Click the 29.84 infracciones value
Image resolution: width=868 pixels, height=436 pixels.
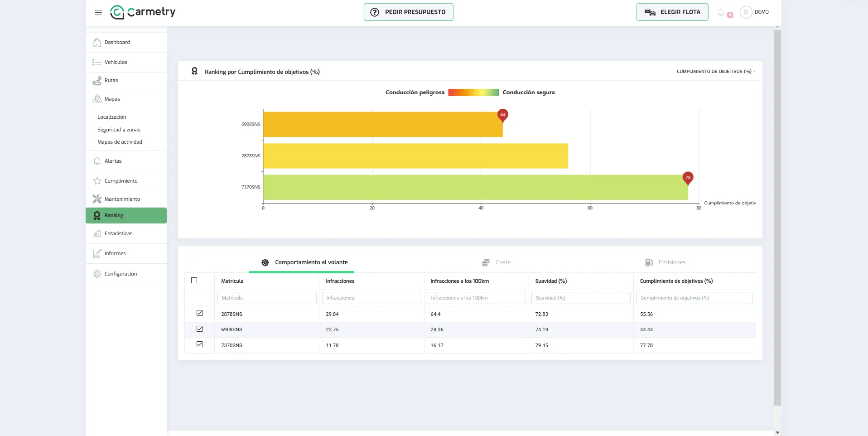[332, 314]
